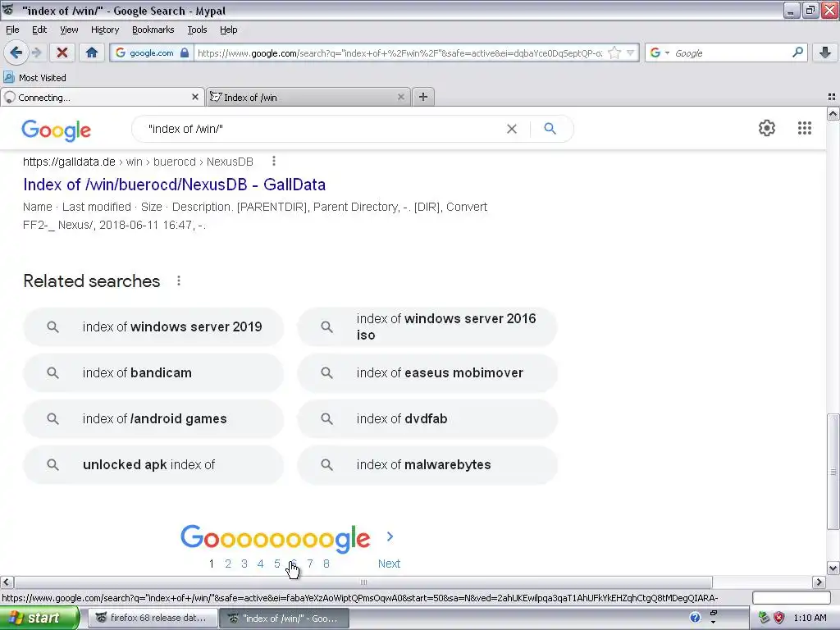Open Index of /win/buerocd/NexusDB result
Image resolution: width=840 pixels, height=630 pixels.
point(174,185)
